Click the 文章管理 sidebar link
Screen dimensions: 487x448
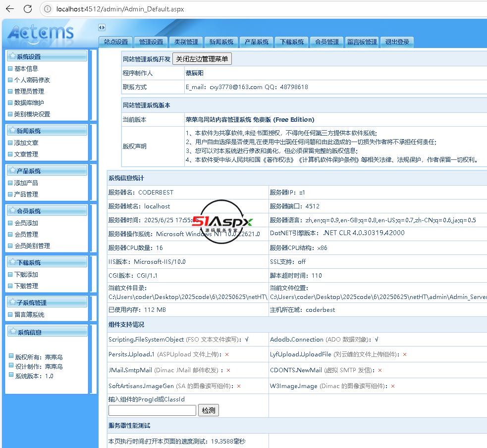click(x=26, y=154)
